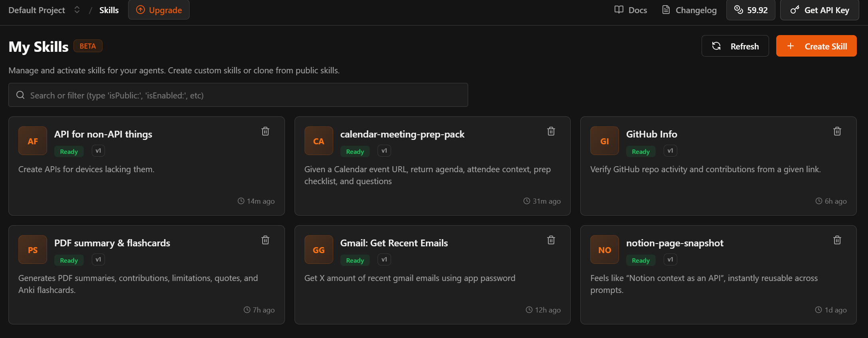Viewport: 868px width, 338px height.
Task: Open notion-page-snapshot skill card title
Action: pyautogui.click(x=674, y=243)
